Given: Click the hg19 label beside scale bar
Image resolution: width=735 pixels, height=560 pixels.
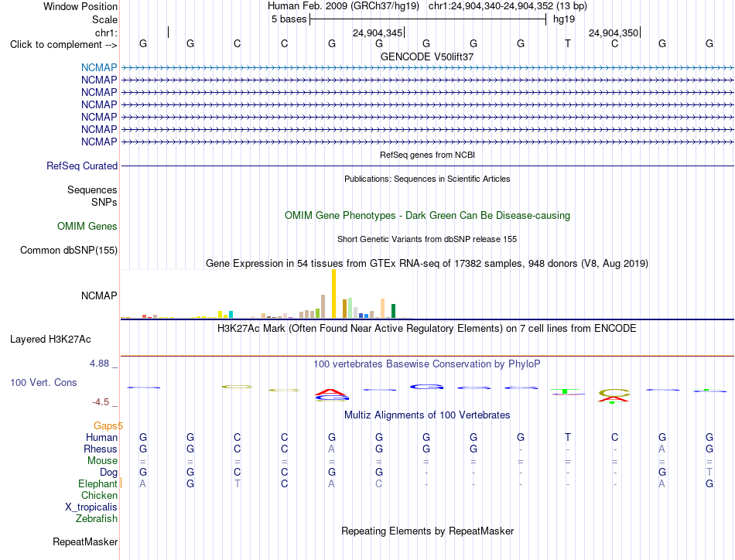Looking at the screenshot, I should coord(564,19).
